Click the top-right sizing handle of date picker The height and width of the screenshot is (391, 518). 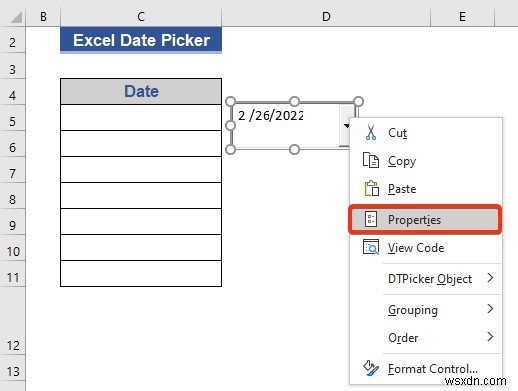358,101
